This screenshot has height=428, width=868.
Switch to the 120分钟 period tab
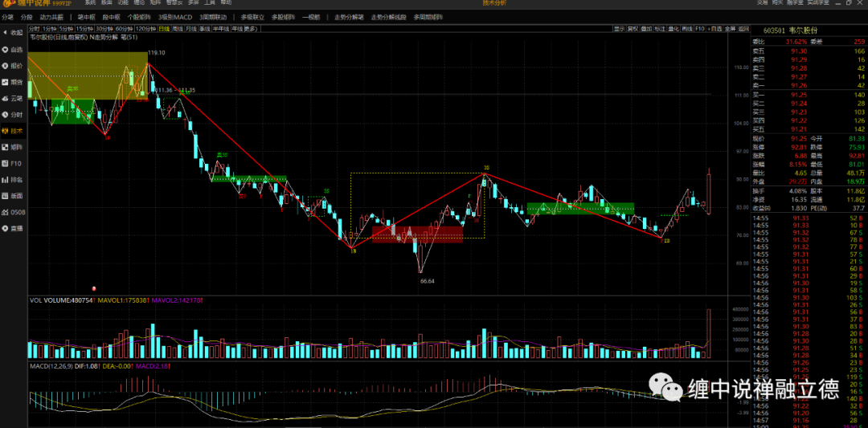[145, 29]
